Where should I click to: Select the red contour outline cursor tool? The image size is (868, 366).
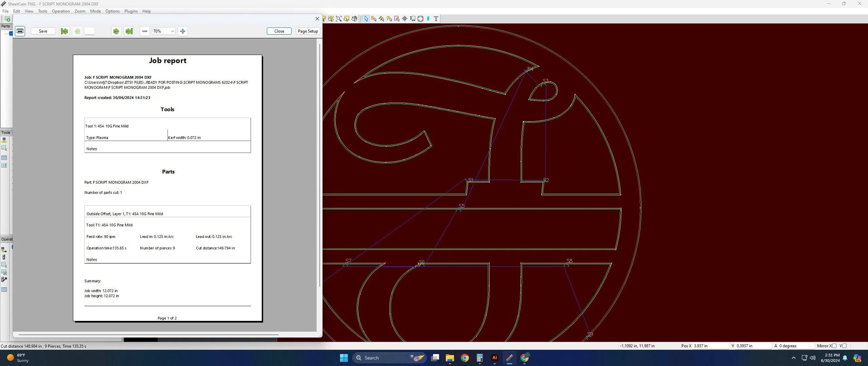coord(397,19)
